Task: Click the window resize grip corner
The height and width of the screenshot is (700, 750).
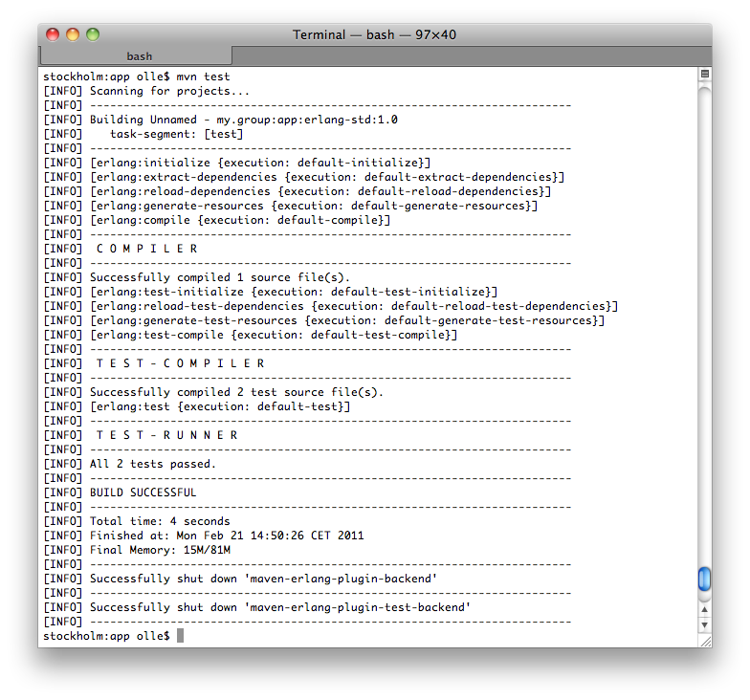Action: [704, 640]
